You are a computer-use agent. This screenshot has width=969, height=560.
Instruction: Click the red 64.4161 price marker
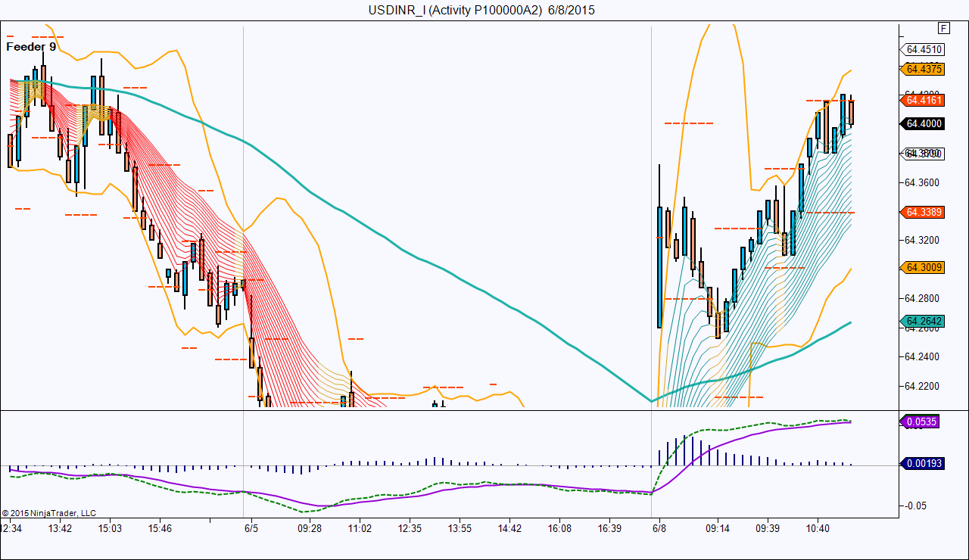[x=922, y=99]
